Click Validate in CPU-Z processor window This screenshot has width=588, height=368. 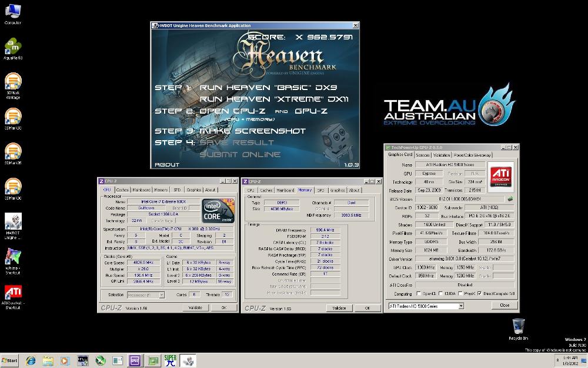point(195,307)
